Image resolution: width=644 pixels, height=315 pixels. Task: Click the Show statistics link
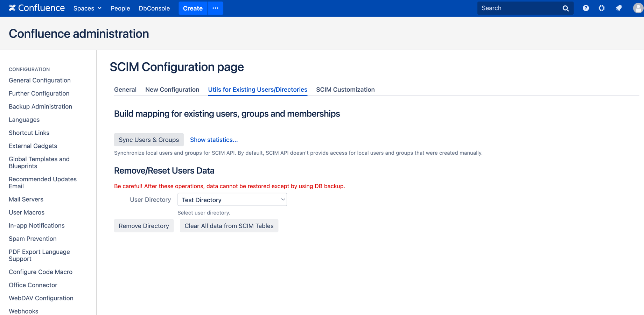(214, 140)
